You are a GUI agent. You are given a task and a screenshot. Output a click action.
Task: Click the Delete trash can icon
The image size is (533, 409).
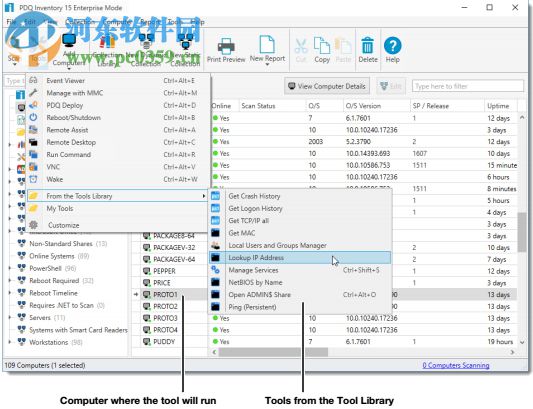tap(367, 45)
